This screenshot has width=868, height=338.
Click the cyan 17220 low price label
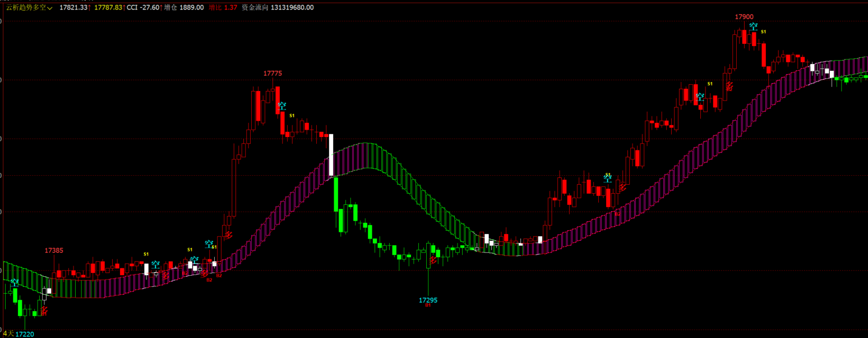click(25, 334)
